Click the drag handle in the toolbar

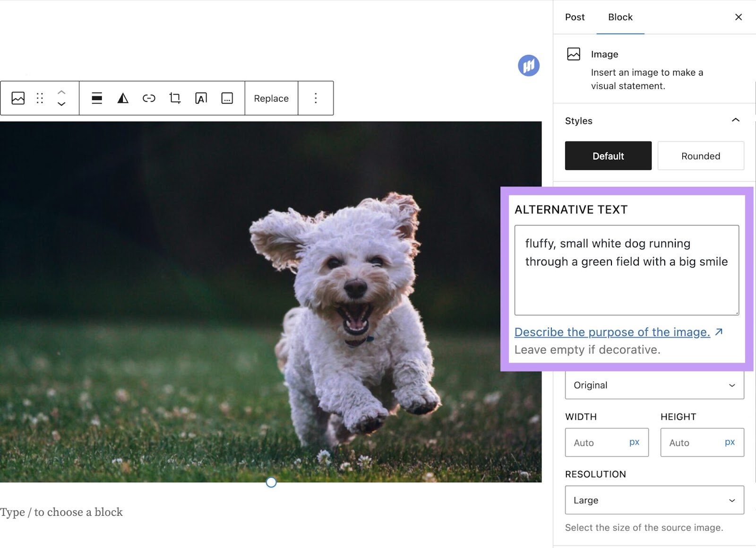39,98
